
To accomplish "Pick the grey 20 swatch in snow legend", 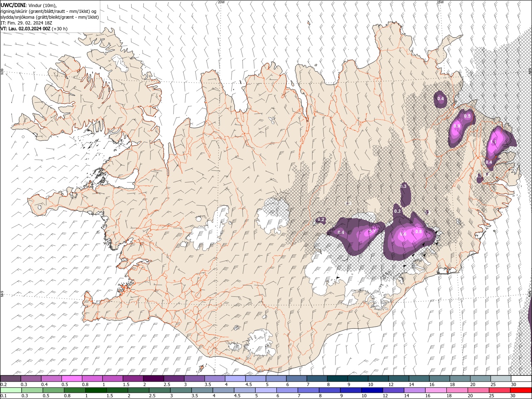I will pos(480,379).
